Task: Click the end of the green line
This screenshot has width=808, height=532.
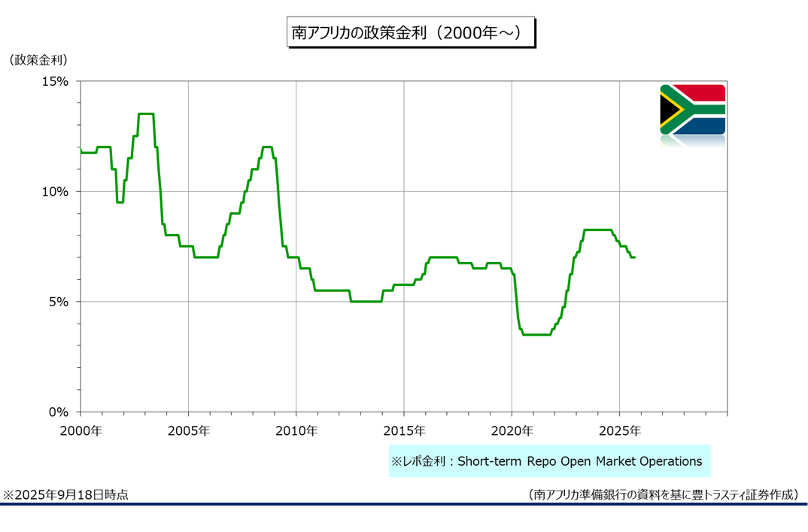Action: [634, 257]
